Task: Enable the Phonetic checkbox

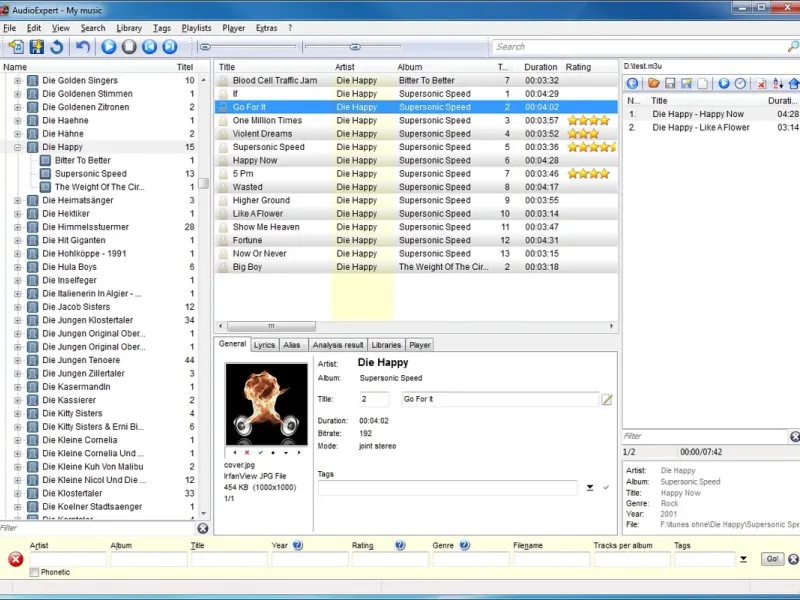Action: click(x=35, y=572)
